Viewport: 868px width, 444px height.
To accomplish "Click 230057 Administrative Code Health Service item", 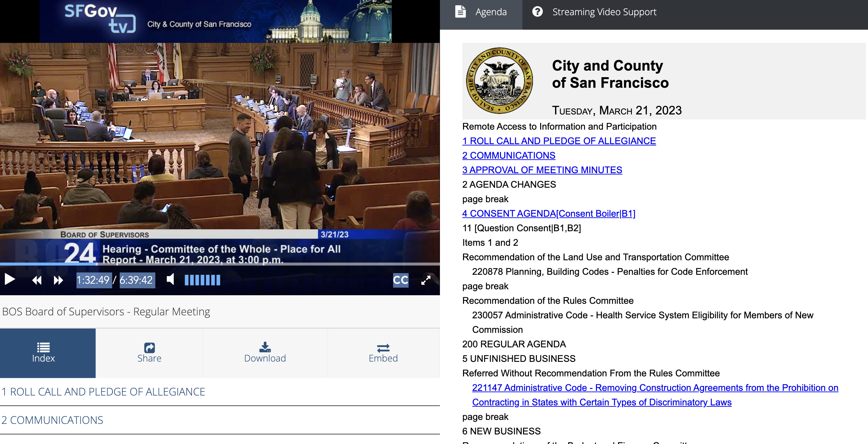I will [x=642, y=322].
